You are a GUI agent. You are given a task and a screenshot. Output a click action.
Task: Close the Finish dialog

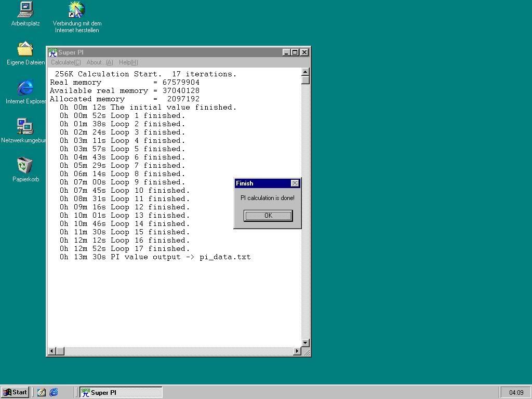pyautogui.click(x=295, y=183)
